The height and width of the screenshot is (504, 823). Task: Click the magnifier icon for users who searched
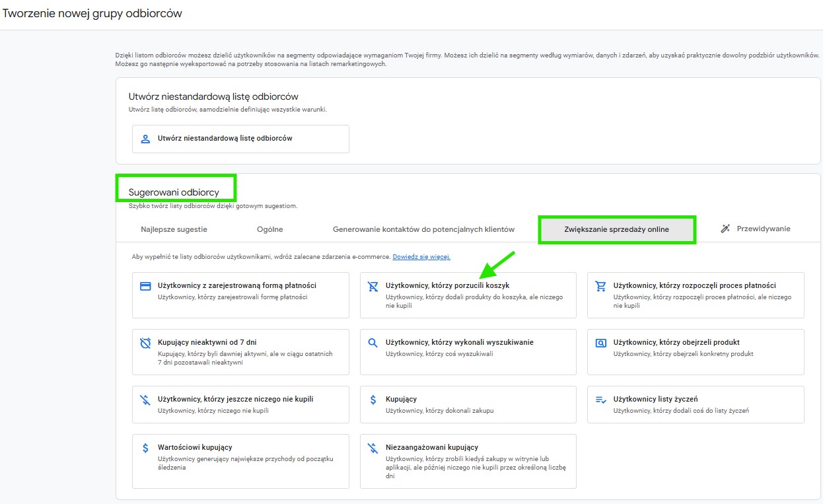pyautogui.click(x=373, y=343)
